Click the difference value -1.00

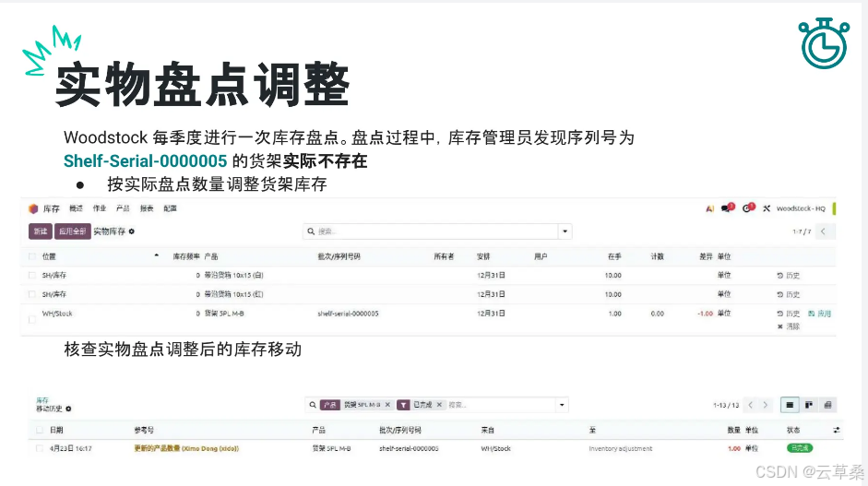[x=706, y=314]
